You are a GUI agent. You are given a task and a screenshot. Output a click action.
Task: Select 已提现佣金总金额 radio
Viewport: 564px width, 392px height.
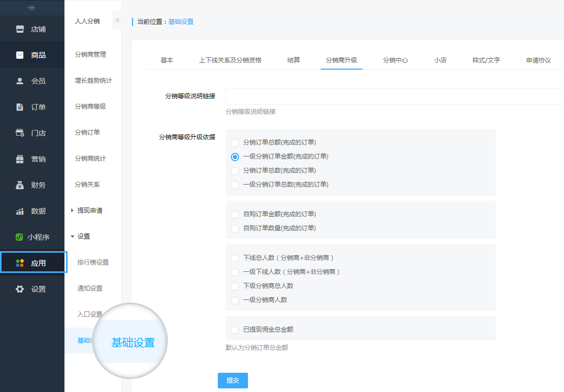(235, 330)
